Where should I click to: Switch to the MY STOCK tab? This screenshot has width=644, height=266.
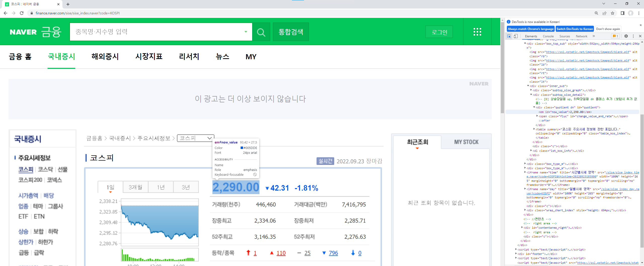click(466, 142)
